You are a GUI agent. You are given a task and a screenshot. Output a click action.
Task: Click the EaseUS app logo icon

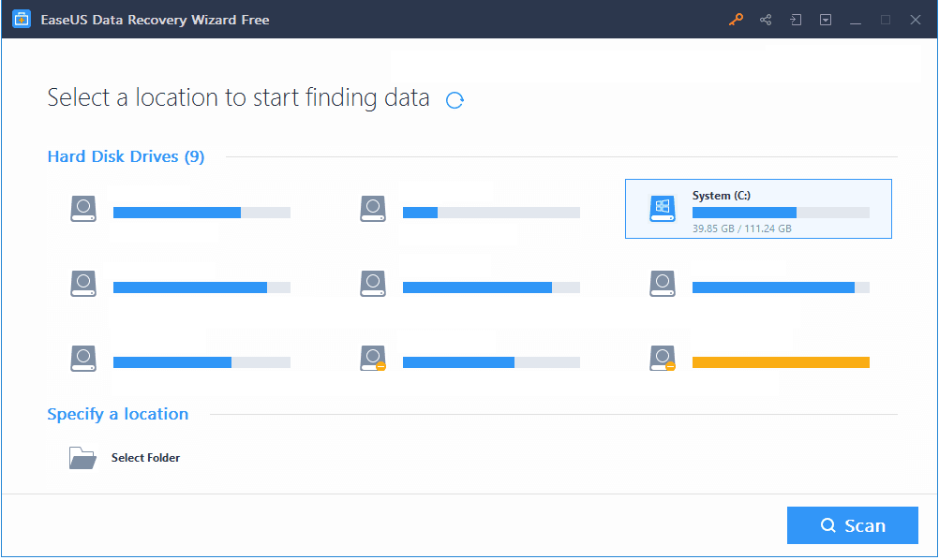coord(22,19)
